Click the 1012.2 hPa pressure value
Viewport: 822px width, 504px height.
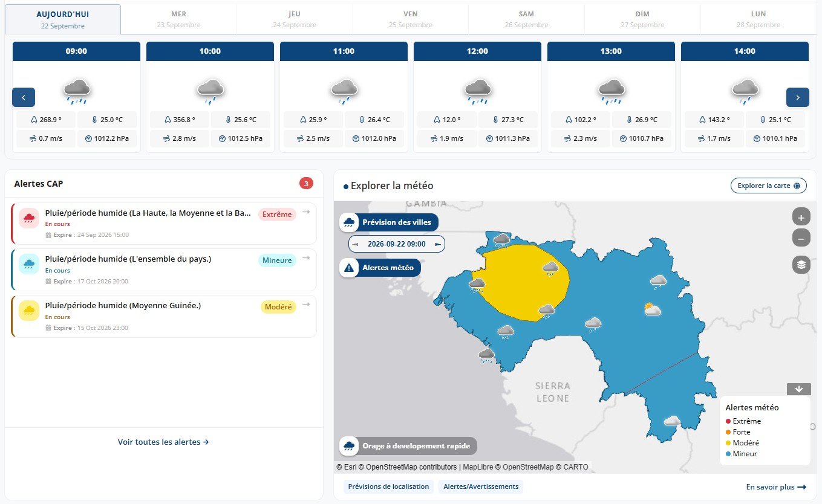pos(107,138)
